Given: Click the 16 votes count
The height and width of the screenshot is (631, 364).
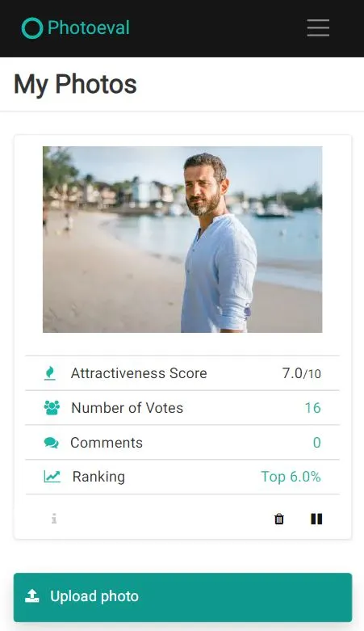Looking at the screenshot, I should tap(312, 408).
